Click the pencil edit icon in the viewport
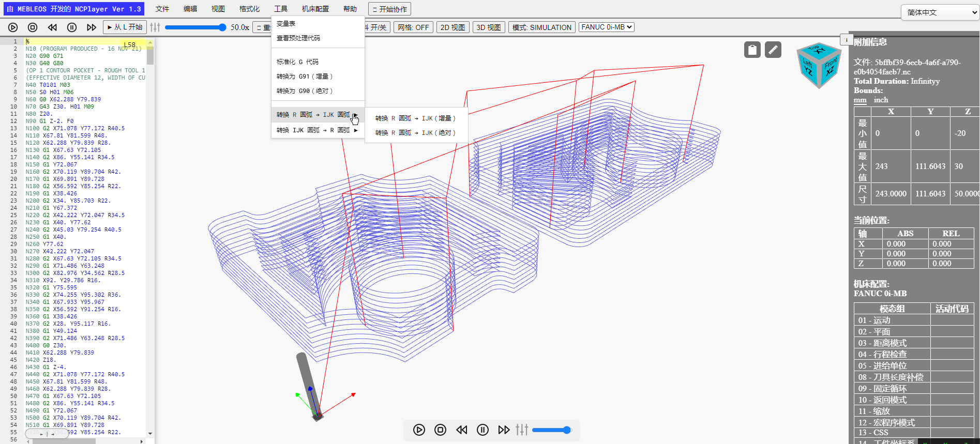The image size is (980, 444). [x=773, y=50]
